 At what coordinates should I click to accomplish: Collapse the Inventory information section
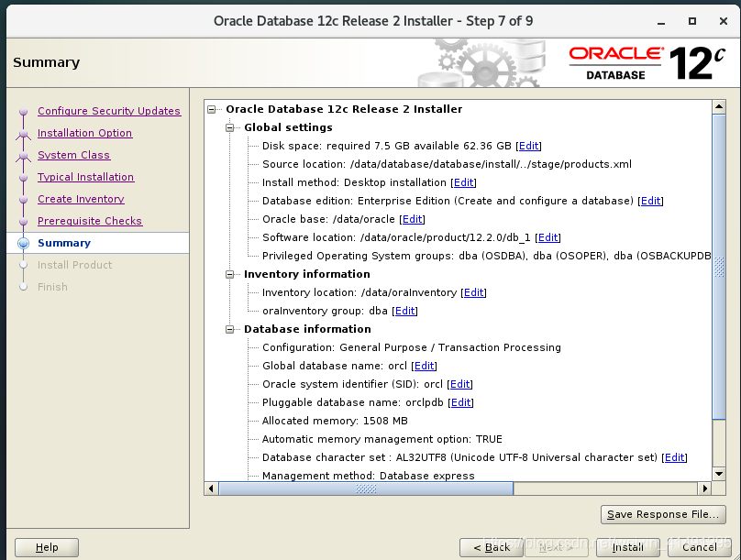tap(229, 275)
